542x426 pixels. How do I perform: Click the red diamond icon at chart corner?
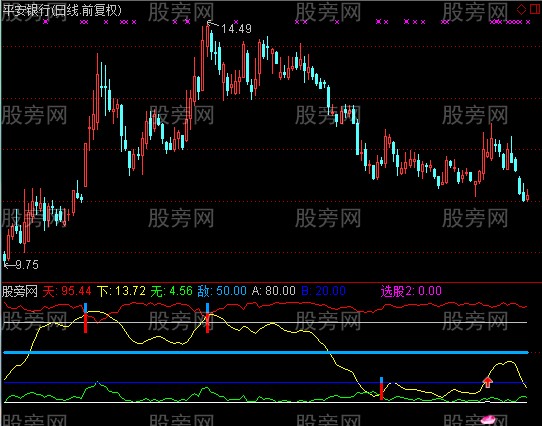521,9
